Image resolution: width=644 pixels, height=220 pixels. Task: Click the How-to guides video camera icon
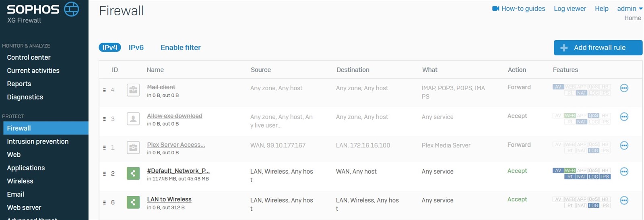[495, 8]
